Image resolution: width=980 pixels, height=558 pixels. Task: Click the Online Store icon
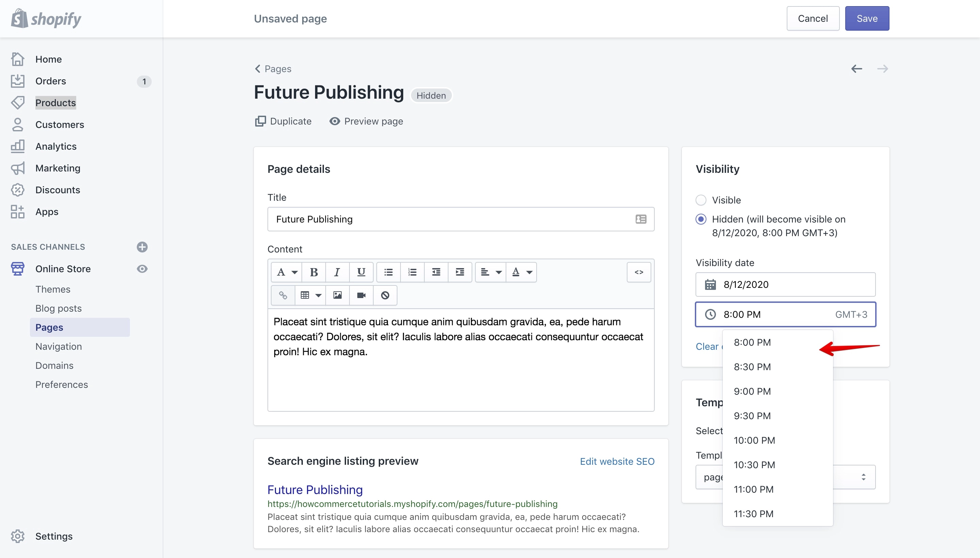18,269
